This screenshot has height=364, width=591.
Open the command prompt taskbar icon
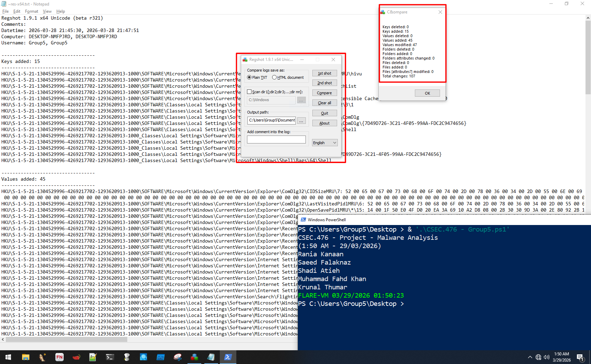(x=110, y=357)
